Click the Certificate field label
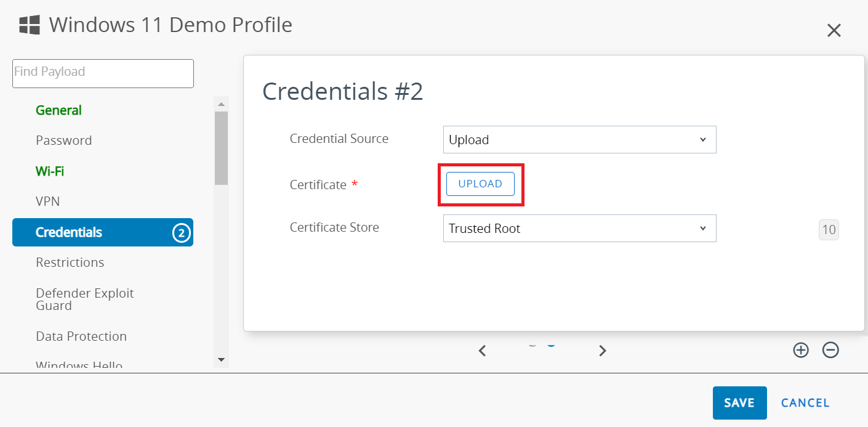Screen dimensions: 868x427 tap(318, 185)
